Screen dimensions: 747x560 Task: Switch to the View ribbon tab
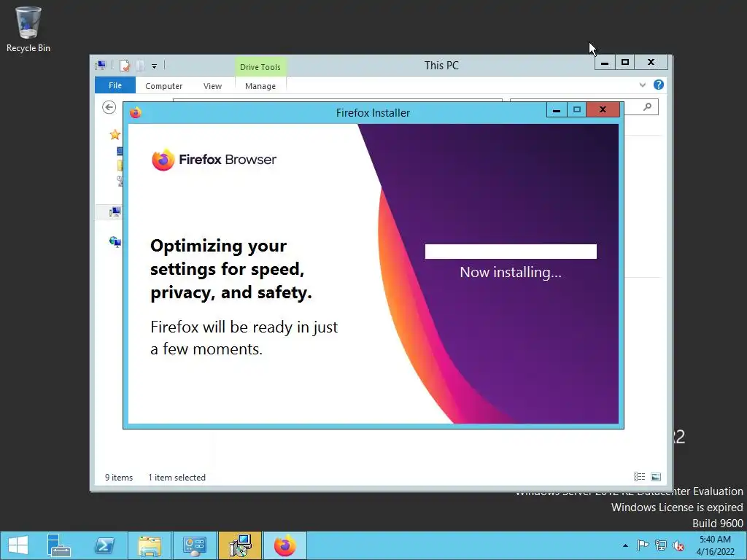point(212,86)
